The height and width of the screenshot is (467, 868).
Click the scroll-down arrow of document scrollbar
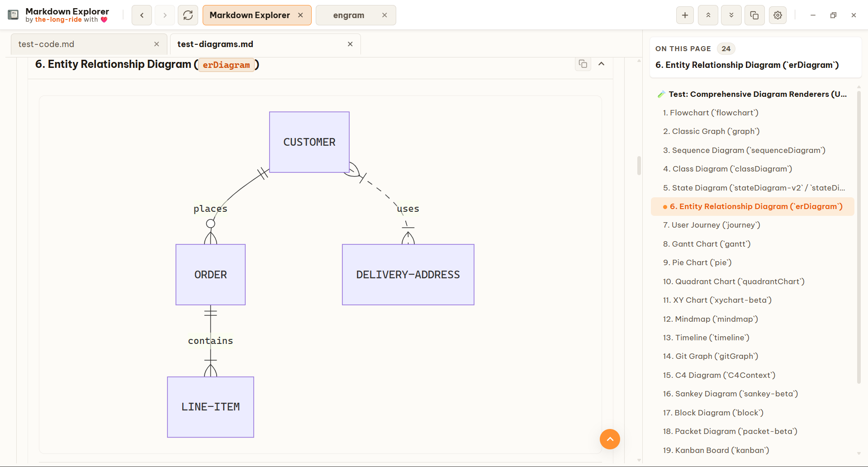tap(639, 460)
